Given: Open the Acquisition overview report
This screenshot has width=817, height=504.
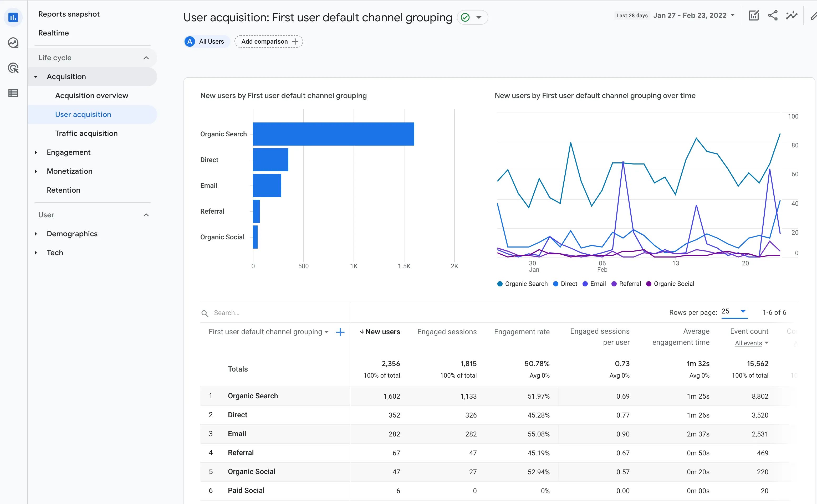Looking at the screenshot, I should pos(91,95).
